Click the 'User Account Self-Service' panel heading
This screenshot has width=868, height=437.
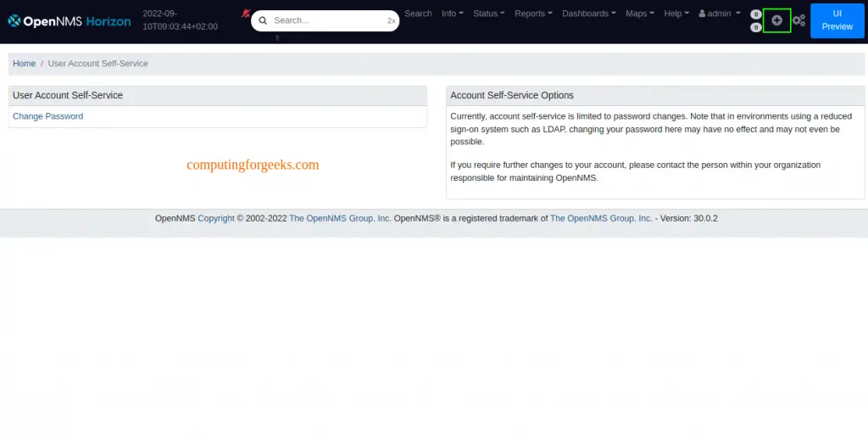coord(68,95)
